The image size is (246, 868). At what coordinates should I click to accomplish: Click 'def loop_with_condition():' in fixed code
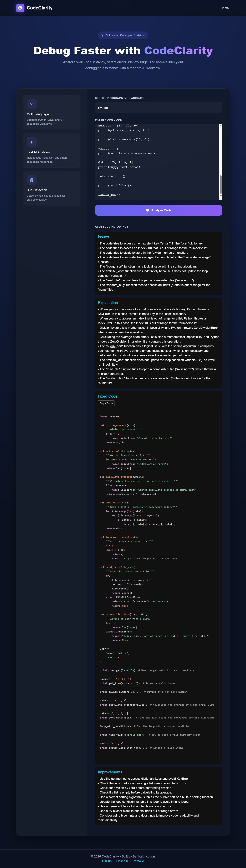pos(119,537)
